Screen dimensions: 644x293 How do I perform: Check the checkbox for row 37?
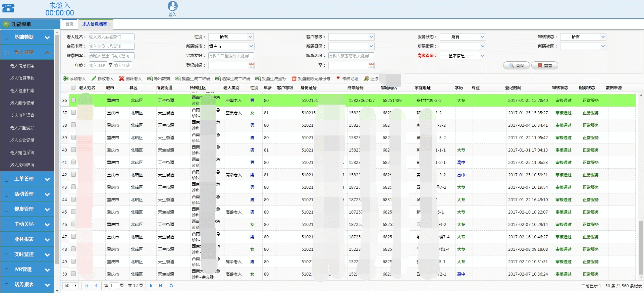(x=73, y=112)
